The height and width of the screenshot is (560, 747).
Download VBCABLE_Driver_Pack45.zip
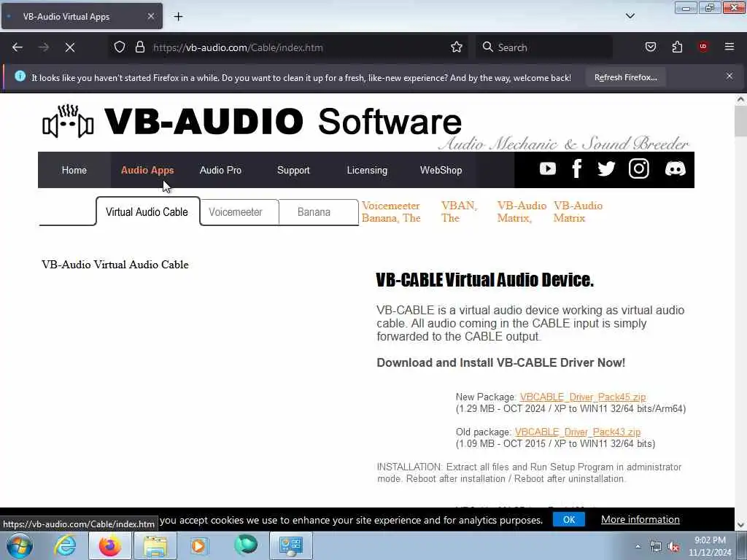click(x=583, y=397)
